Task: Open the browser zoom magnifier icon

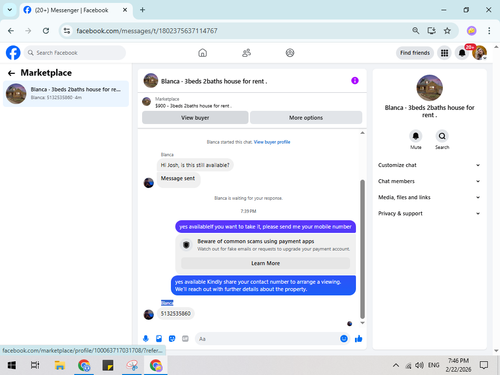Action: 415,31
